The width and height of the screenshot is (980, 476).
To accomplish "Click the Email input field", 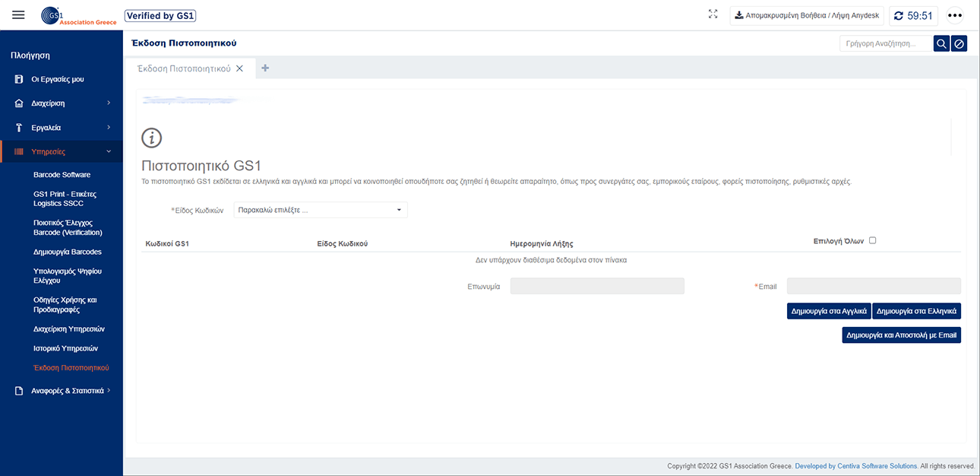I will click(874, 286).
